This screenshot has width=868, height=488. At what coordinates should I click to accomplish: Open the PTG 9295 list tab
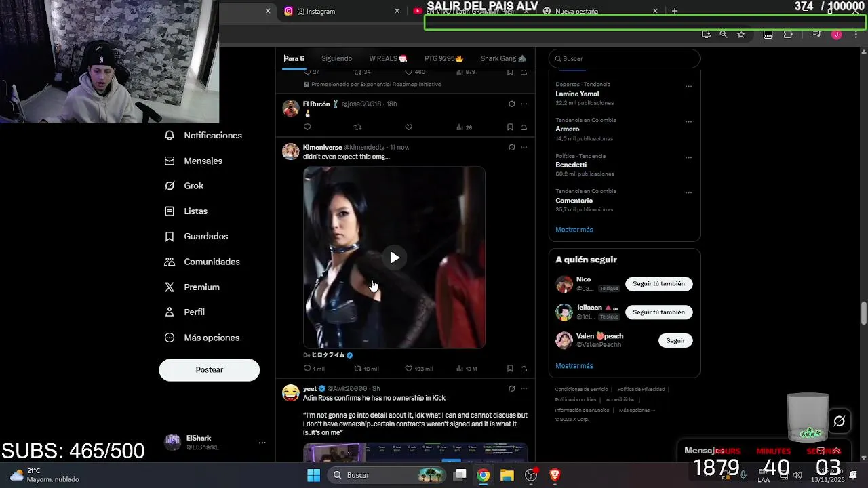(443, 58)
